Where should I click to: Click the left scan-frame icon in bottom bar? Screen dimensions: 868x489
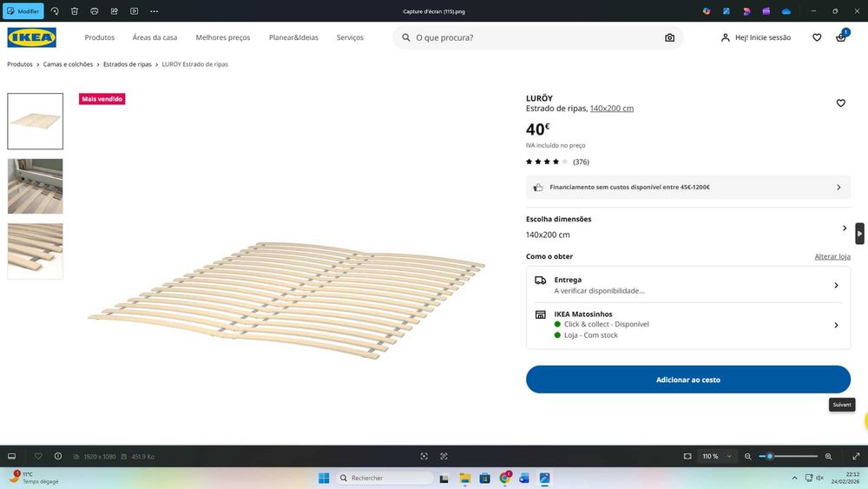[424, 456]
